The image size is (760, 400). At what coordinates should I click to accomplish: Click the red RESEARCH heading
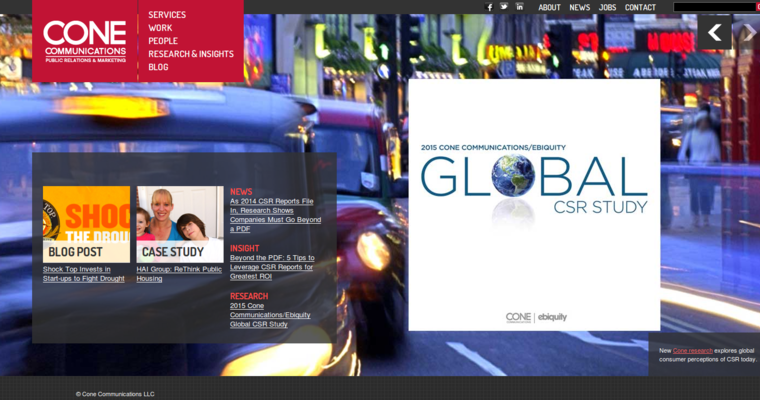[x=249, y=296]
